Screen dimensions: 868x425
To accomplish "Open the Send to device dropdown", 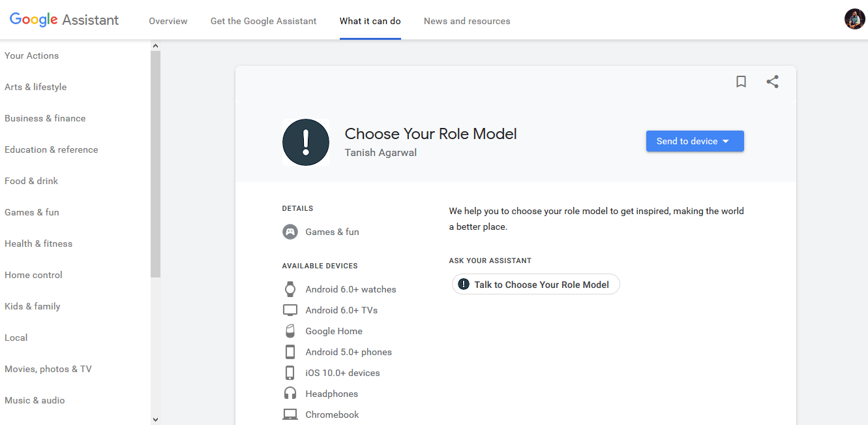I will pyautogui.click(x=695, y=141).
